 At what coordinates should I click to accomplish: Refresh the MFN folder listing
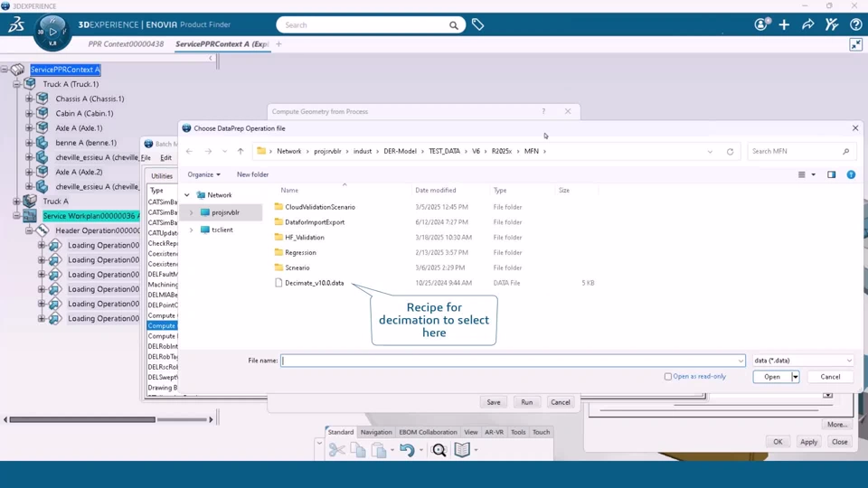coord(731,151)
